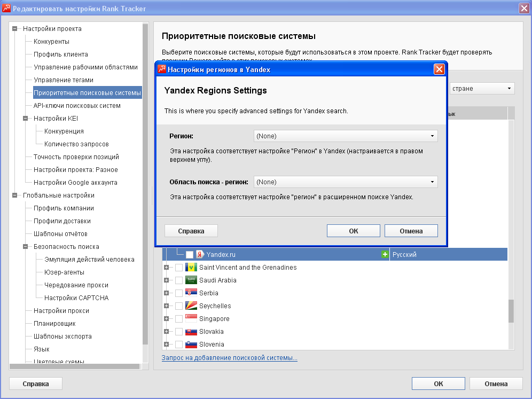Click the Yandex.ru search engine icon
This screenshot has width=532, height=399.
(200, 255)
